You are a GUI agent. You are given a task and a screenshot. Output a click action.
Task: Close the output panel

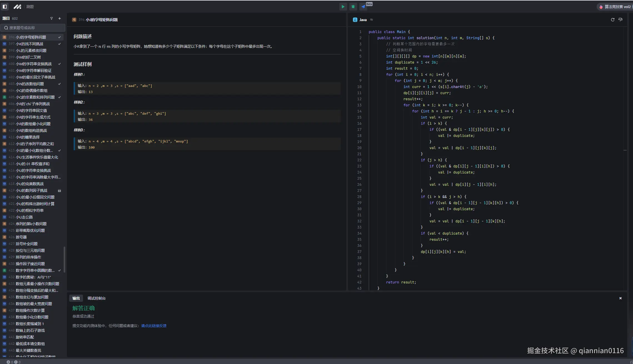[620, 298]
